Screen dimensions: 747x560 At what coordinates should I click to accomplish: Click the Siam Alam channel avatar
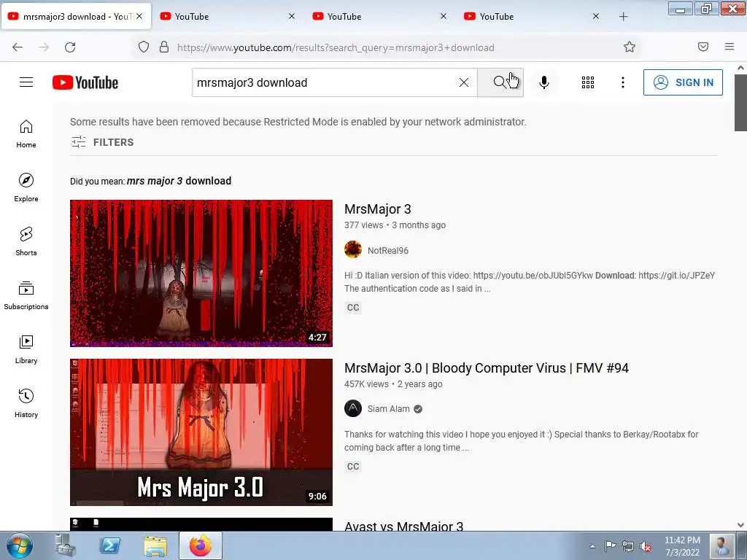[x=353, y=408]
